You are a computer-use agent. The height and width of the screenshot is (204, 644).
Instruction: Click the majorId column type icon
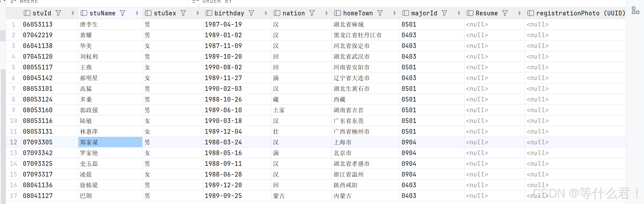point(405,13)
